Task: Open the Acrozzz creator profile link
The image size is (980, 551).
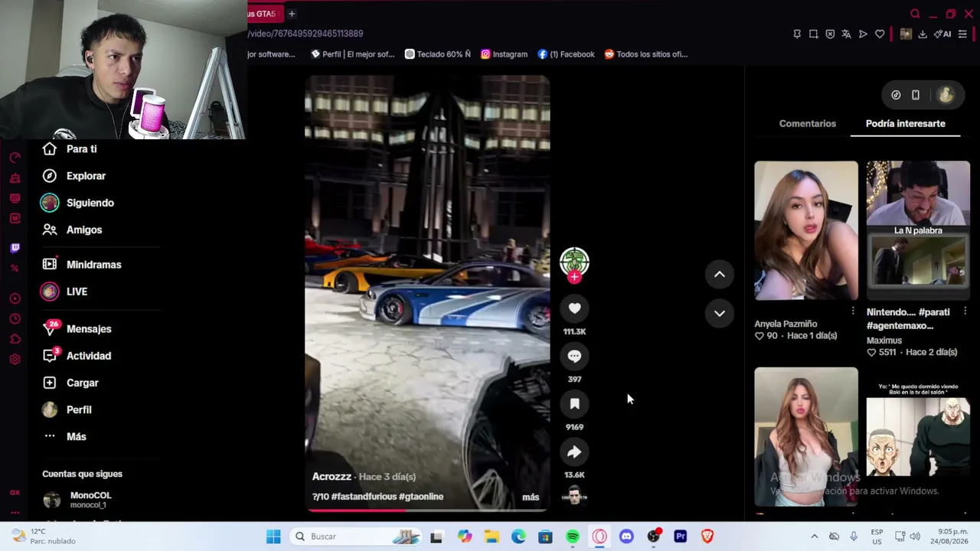Action: tap(332, 477)
